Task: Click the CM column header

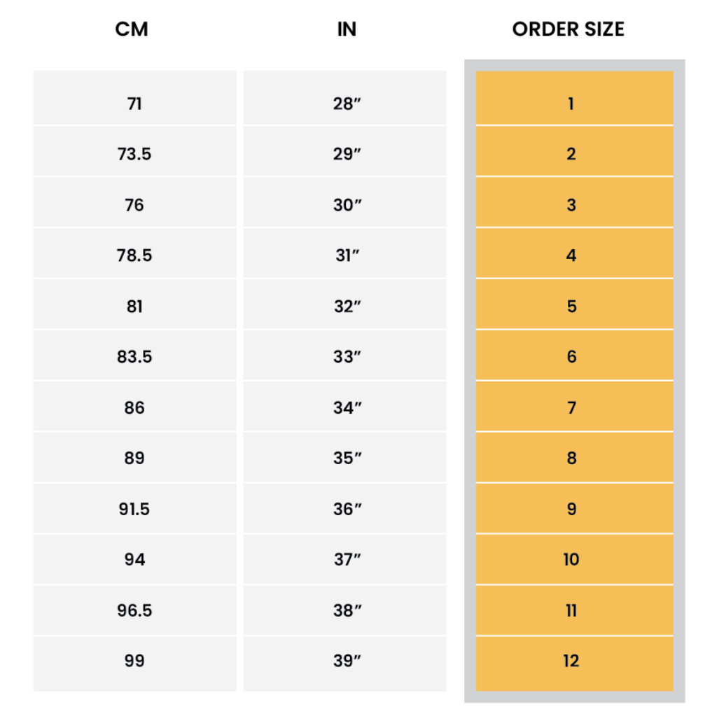Action: [x=132, y=29]
